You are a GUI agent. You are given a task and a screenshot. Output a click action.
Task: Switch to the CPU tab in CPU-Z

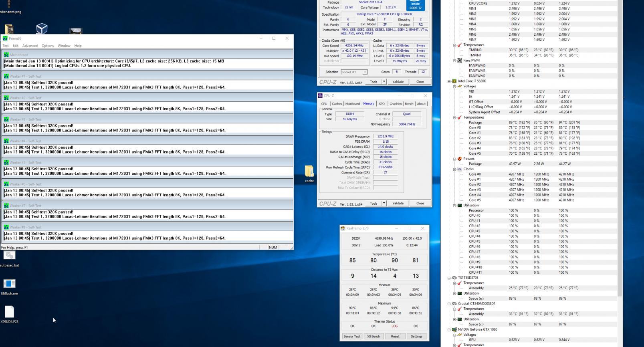click(x=324, y=104)
